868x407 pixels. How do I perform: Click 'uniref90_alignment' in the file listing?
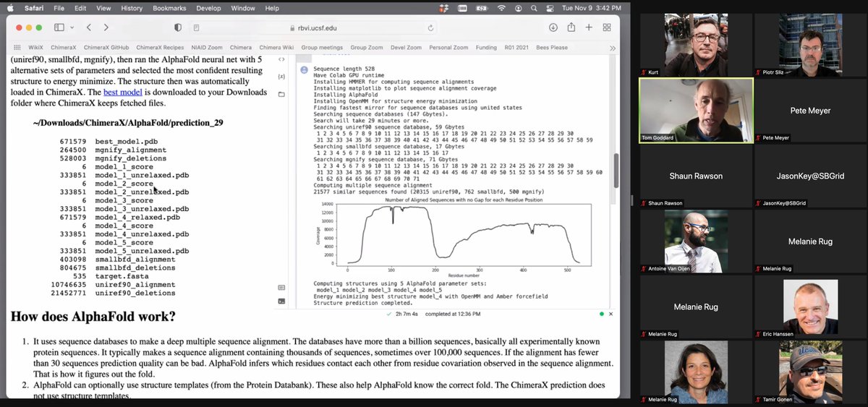click(135, 285)
